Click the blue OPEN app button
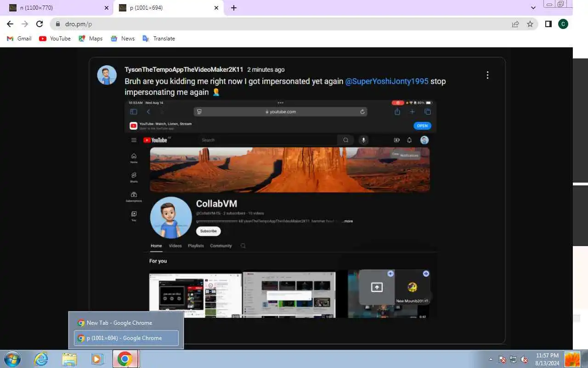Screen dimensions: 588x368 (x=422, y=126)
